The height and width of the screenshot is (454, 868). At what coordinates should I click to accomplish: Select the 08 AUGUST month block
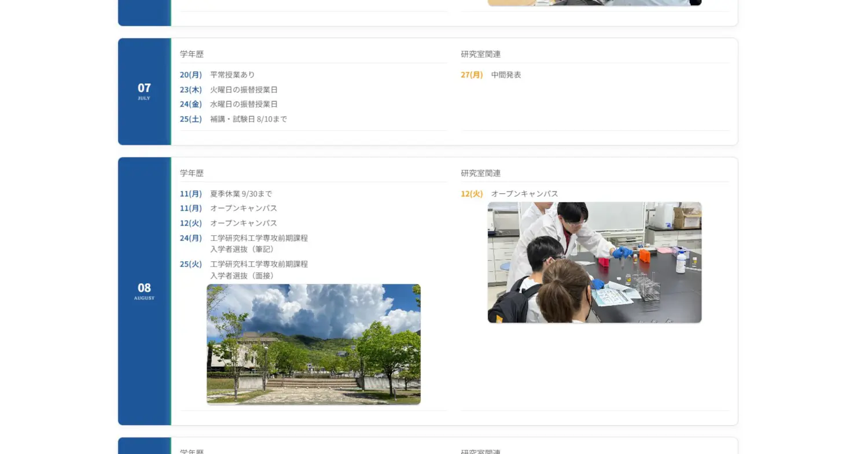click(144, 291)
